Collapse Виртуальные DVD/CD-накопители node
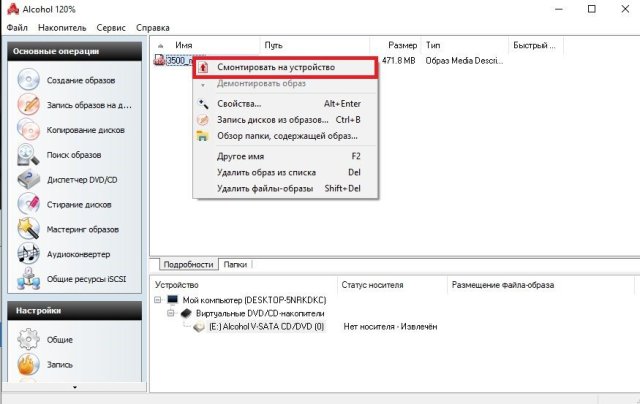Screen dimensions: 640x404 point(170,313)
